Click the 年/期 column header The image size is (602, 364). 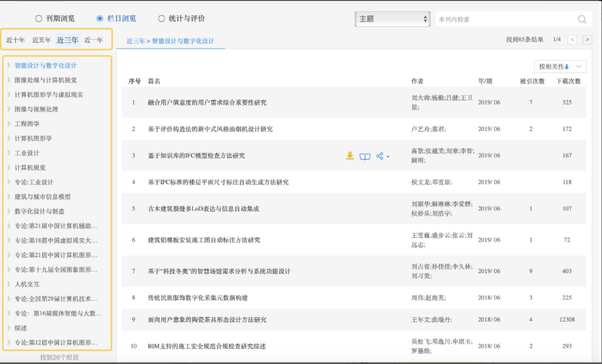tap(485, 81)
